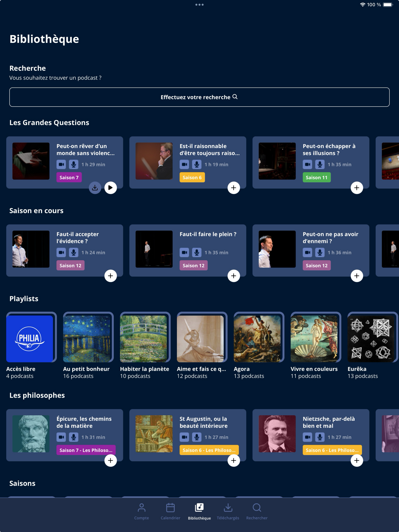Add 'Faut-il faire le plein ?' via the plus icon
Image resolution: width=399 pixels, height=532 pixels.
(x=234, y=276)
